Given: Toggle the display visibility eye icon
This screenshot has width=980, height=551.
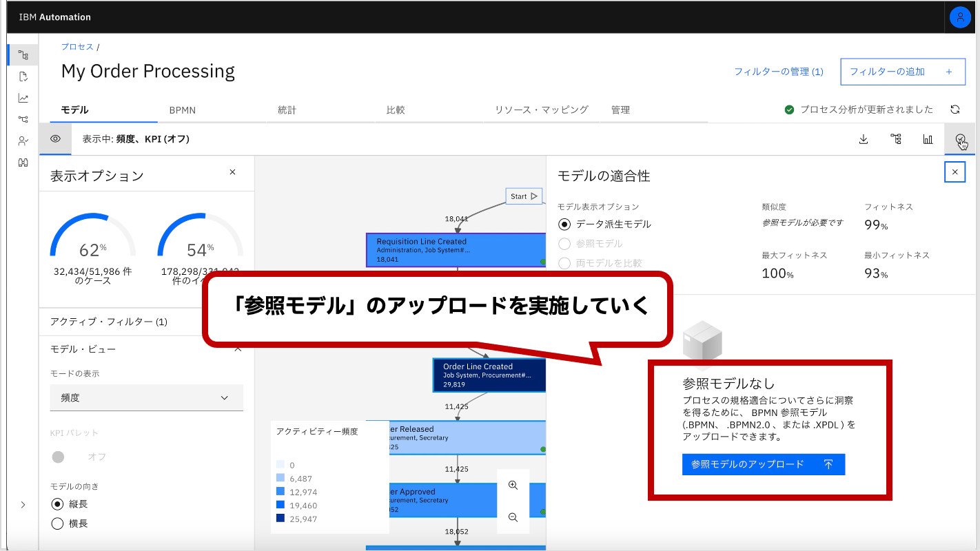Looking at the screenshot, I should coord(54,139).
